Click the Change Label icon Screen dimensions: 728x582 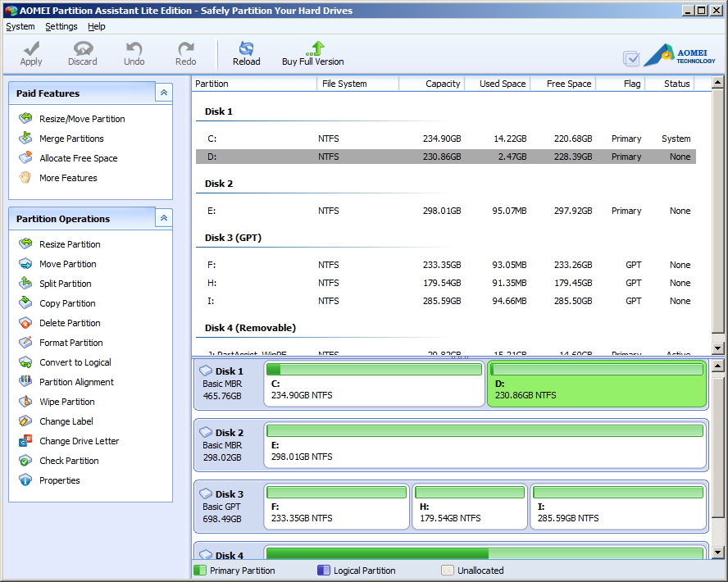click(25, 421)
